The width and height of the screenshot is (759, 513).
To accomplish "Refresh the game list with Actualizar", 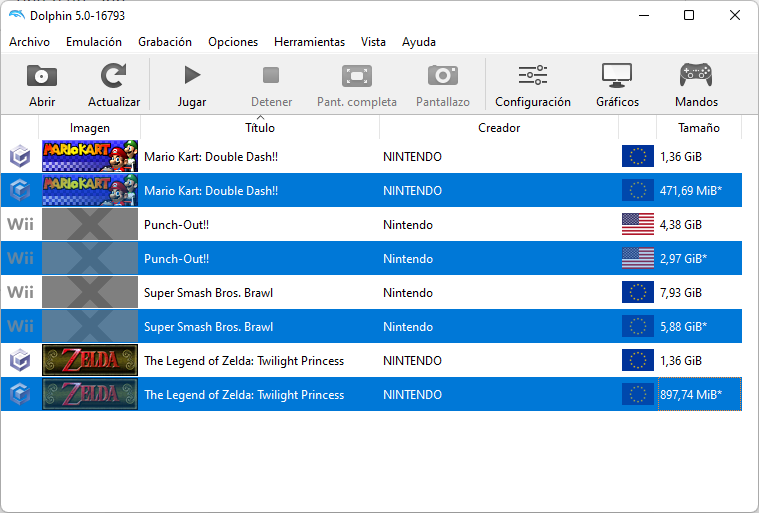I will point(114,85).
